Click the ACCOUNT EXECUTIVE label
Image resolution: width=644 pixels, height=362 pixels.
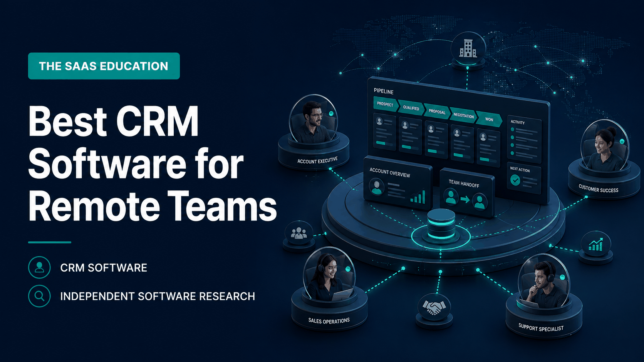pyautogui.click(x=317, y=160)
